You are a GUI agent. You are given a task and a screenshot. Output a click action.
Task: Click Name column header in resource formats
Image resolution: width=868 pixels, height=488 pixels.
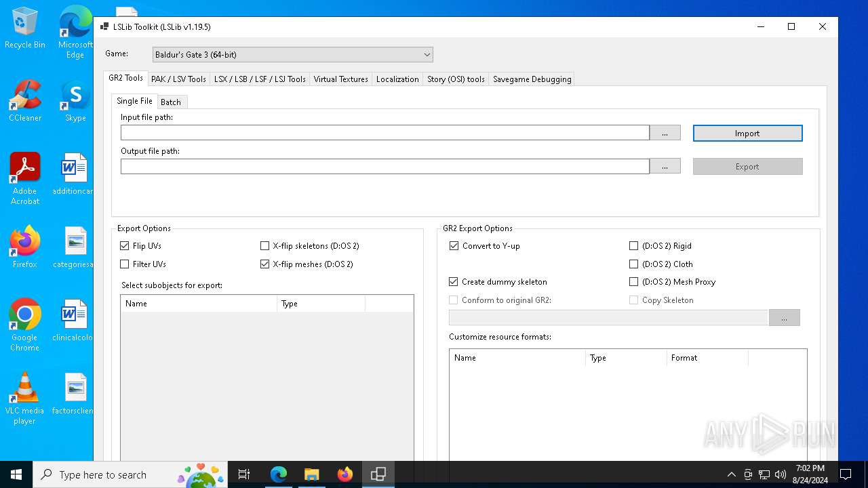coord(517,358)
